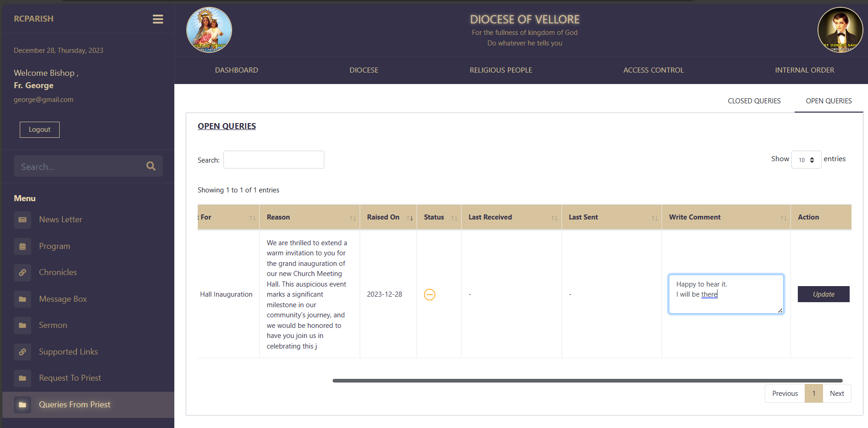
Task: Open the Religious People menu
Action: click(x=501, y=70)
